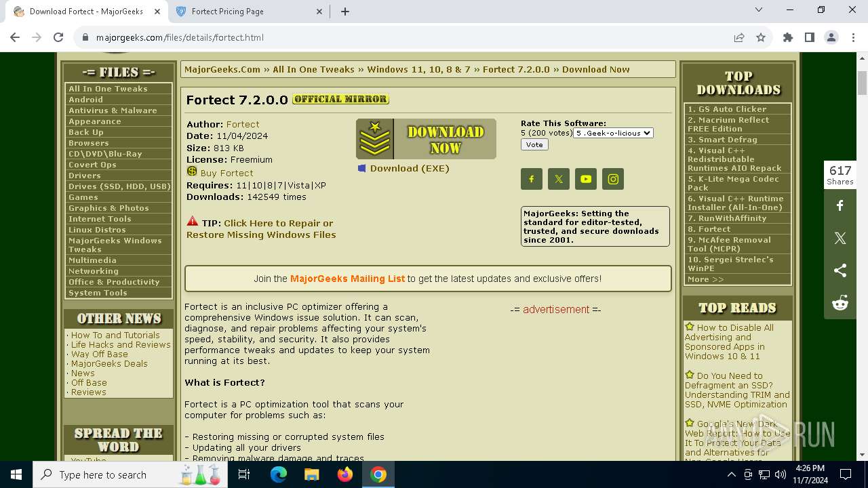Launch Microsoft Edge from taskbar
Screen dimensions: 868x488
279,474
